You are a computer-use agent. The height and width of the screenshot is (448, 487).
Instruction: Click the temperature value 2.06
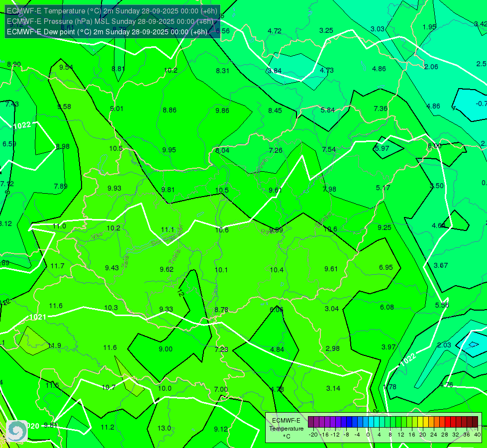(x=431, y=67)
